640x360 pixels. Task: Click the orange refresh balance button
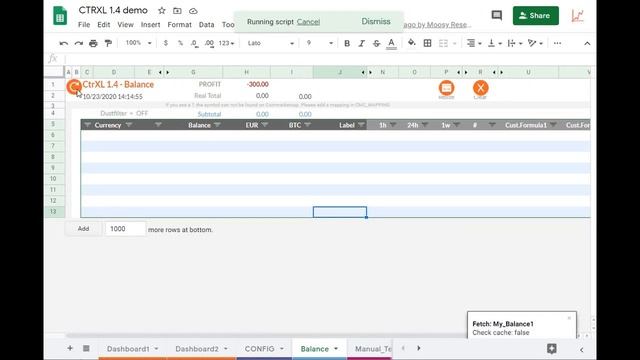74,87
